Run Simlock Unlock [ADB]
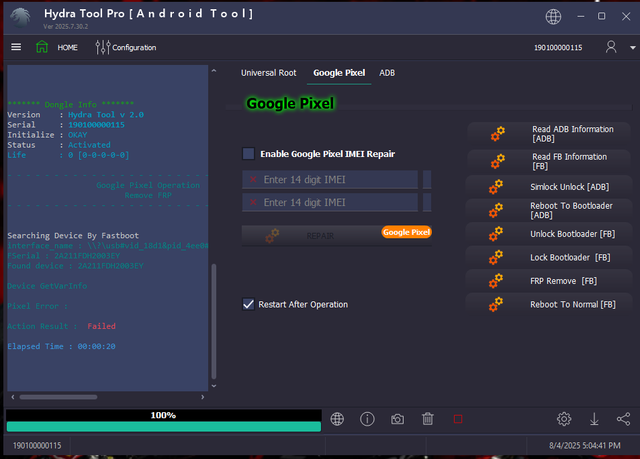The image size is (640, 459). pyautogui.click(x=549, y=187)
